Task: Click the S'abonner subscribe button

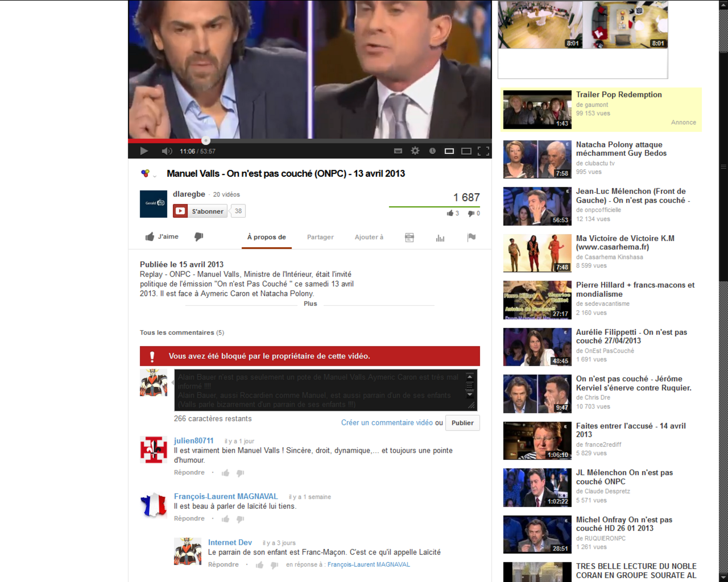Action: pyautogui.click(x=200, y=211)
